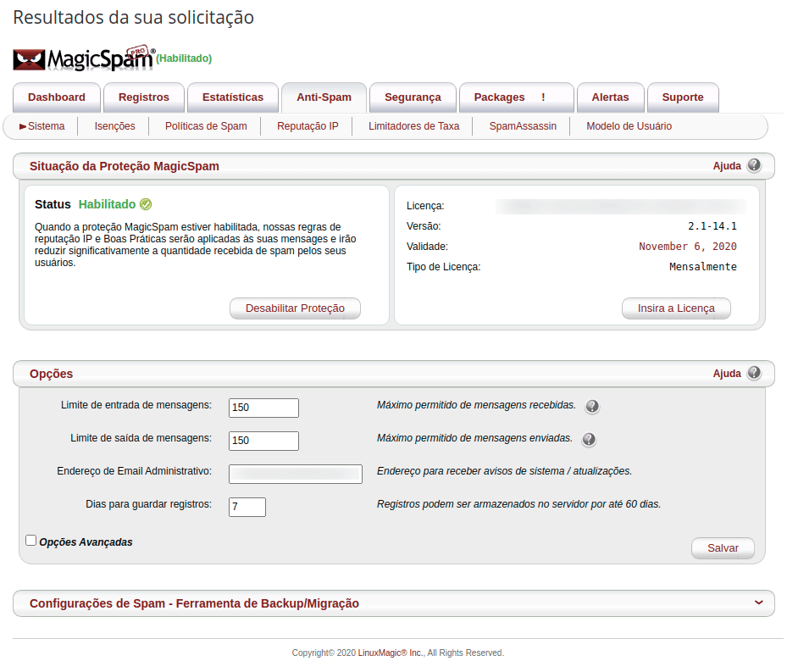Open the Estatísticas tab
This screenshot has height=672, width=787.
coord(233,97)
